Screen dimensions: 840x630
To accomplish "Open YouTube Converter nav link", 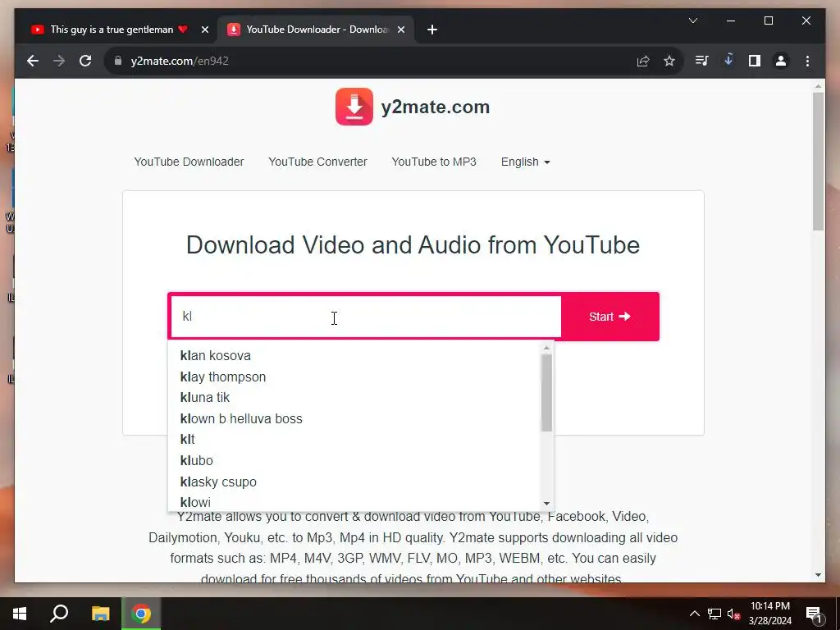I will coord(317,162).
